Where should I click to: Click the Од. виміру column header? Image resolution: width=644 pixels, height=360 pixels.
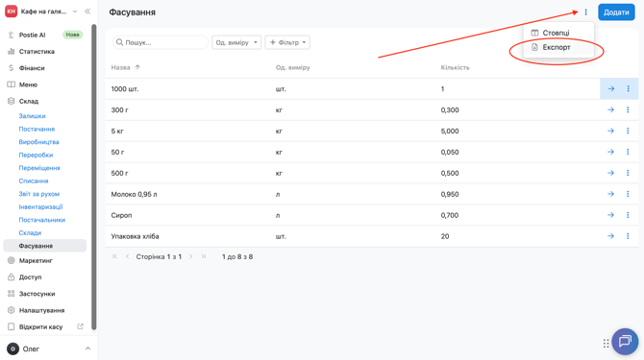point(292,67)
